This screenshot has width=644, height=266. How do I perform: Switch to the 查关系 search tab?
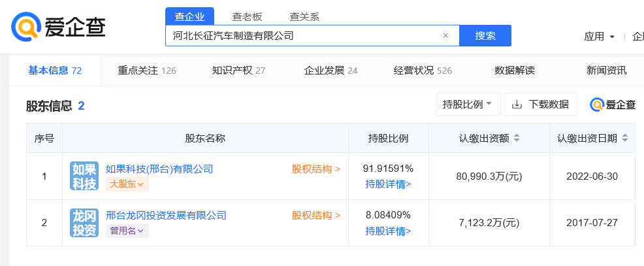point(304,17)
